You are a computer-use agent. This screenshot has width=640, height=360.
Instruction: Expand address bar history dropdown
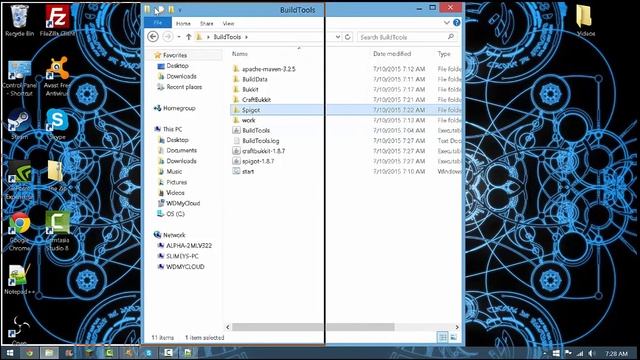[338, 37]
